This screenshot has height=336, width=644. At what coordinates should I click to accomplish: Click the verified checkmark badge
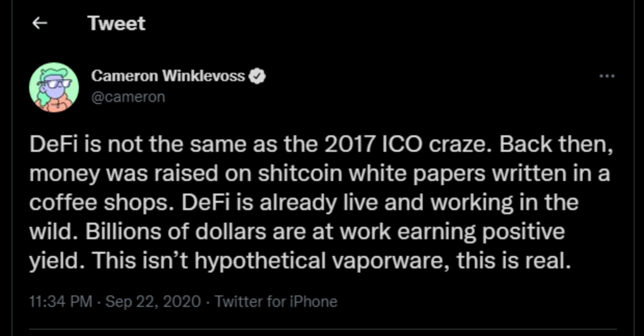(x=258, y=76)
